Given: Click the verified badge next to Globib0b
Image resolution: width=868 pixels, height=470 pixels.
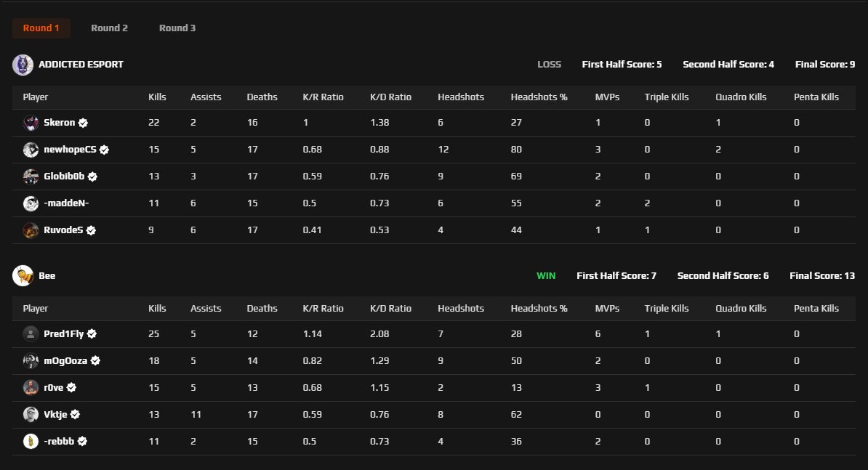Looking at the screenshot, I should coord(92,177).
